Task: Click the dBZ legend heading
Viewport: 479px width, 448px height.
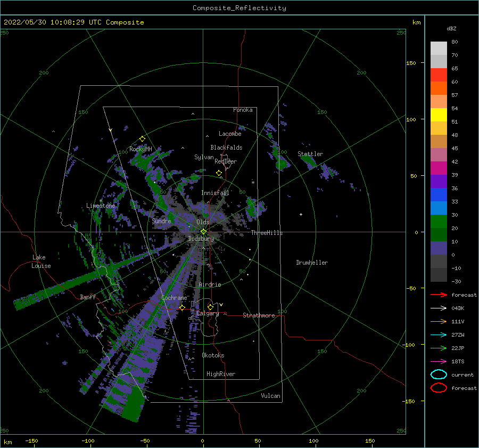Action: coord(451,28)
